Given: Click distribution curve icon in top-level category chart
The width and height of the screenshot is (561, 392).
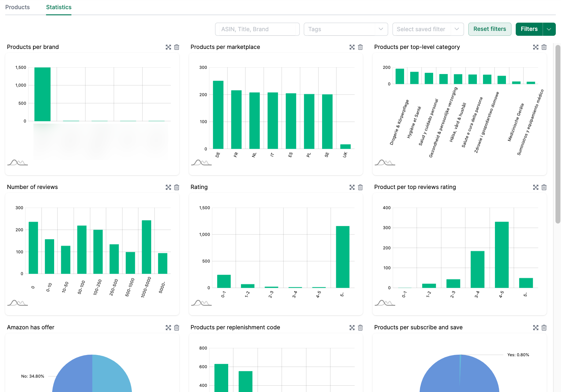Looking at the screenshot, I should [385, 162].
